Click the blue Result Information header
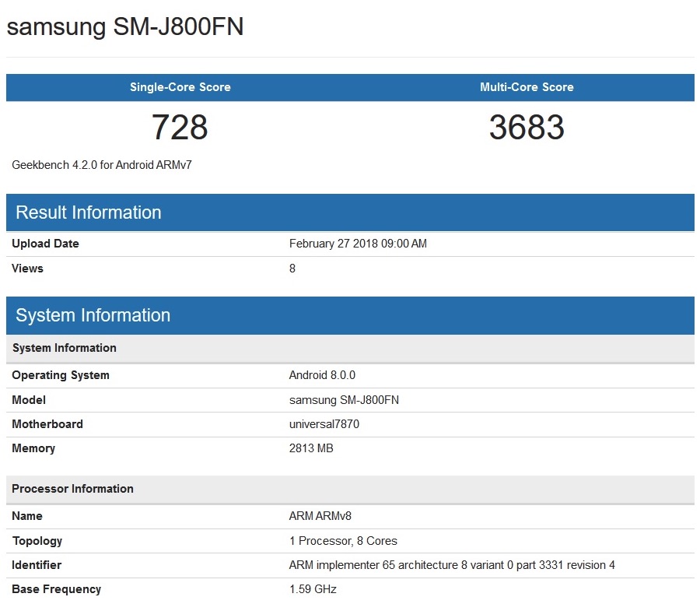Image resolution: width=700 pixels, height=611 pixels. [350, 212]
